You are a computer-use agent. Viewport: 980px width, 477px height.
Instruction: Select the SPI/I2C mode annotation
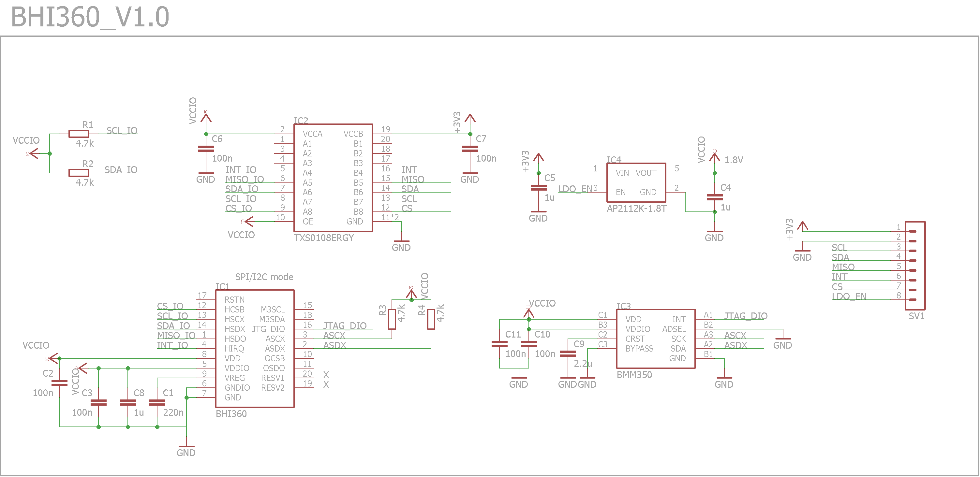click(x=264, y=277)
